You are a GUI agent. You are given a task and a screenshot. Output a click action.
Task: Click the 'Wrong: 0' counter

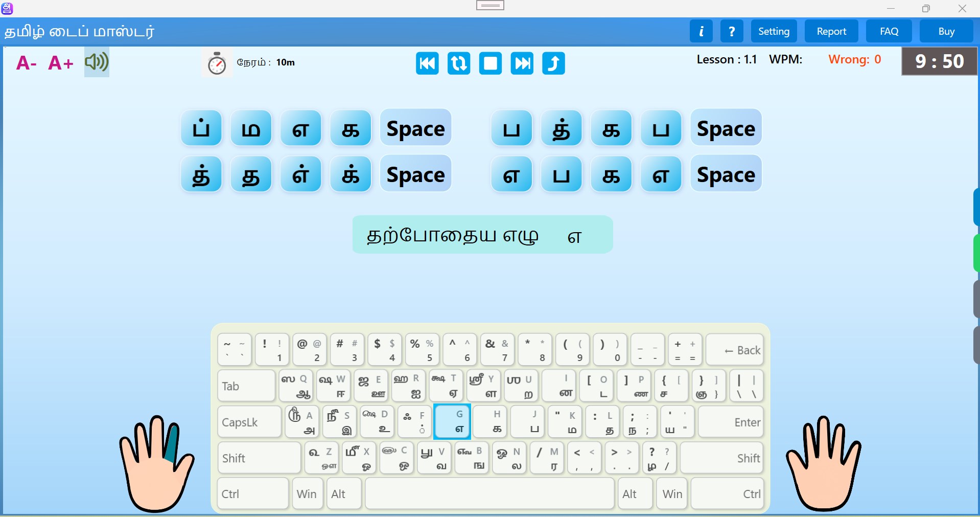(854, 59)
